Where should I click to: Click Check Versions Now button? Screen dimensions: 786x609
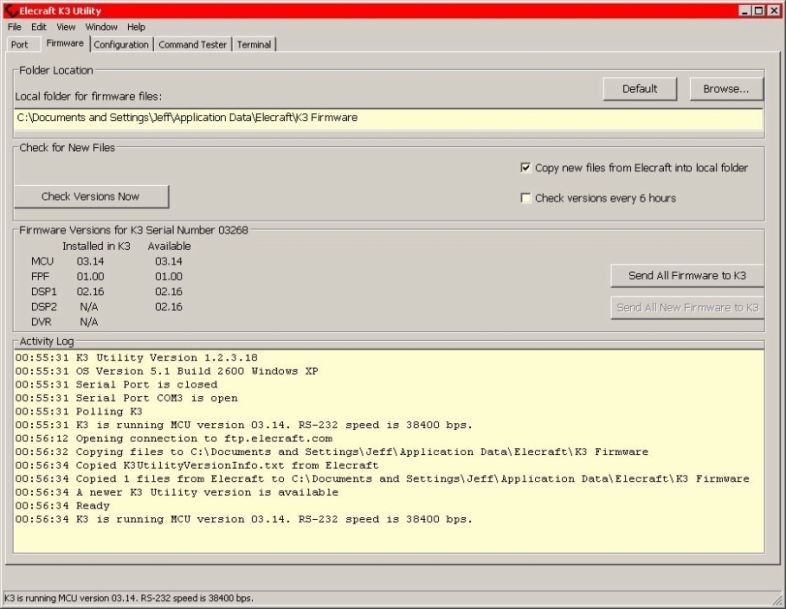(91, 196)
